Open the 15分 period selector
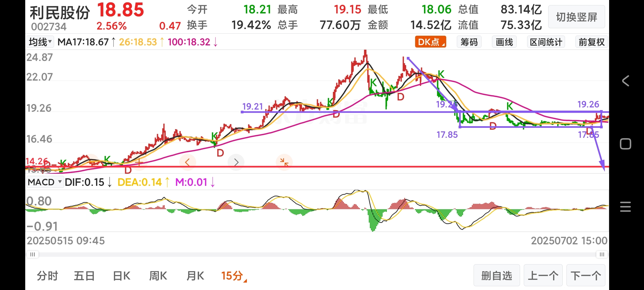The image size is (644, 290). (x=233, y=276)
